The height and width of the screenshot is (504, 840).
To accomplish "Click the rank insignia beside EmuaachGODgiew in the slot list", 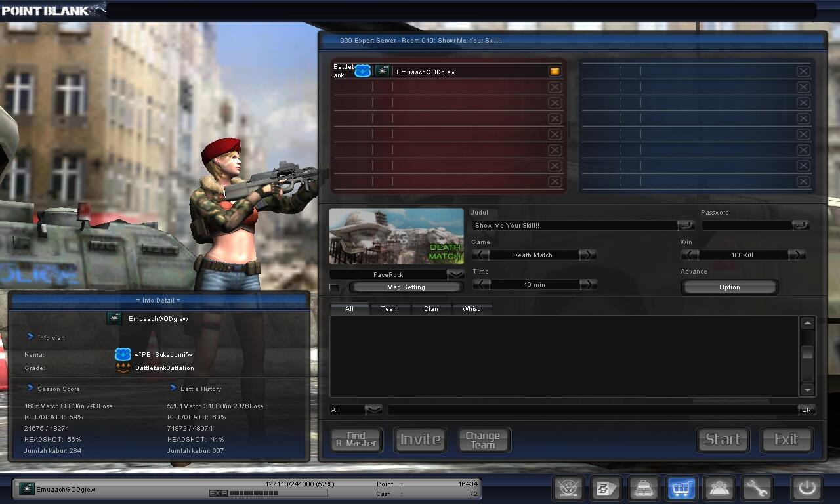I will tap(383, 71).
